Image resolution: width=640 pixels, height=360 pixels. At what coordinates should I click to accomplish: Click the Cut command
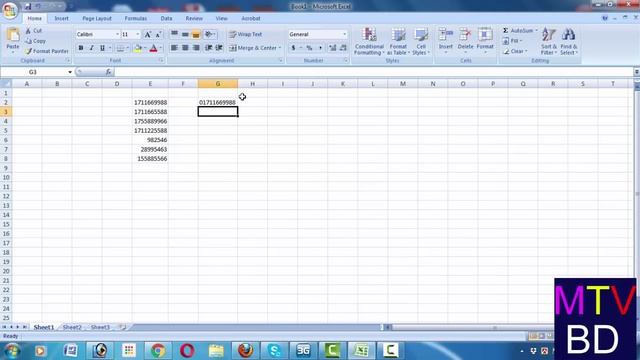point(34,31)
